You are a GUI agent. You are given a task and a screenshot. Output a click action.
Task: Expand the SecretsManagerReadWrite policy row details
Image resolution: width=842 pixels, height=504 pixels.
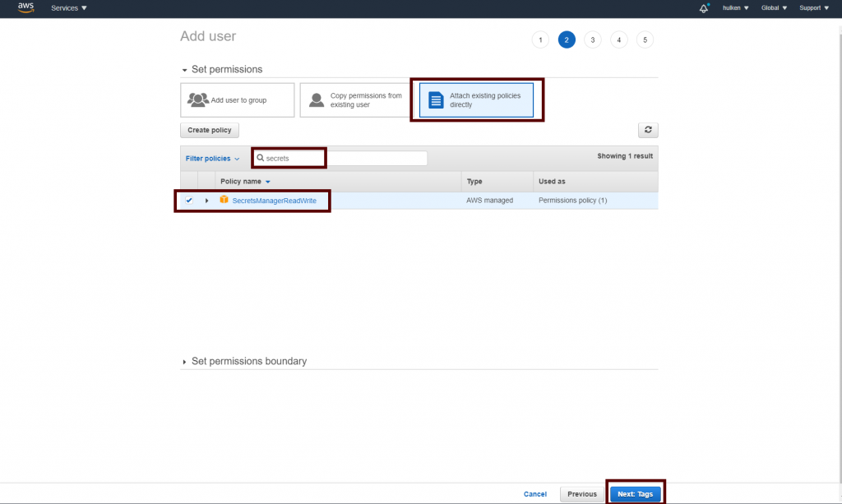coord(206,201)
